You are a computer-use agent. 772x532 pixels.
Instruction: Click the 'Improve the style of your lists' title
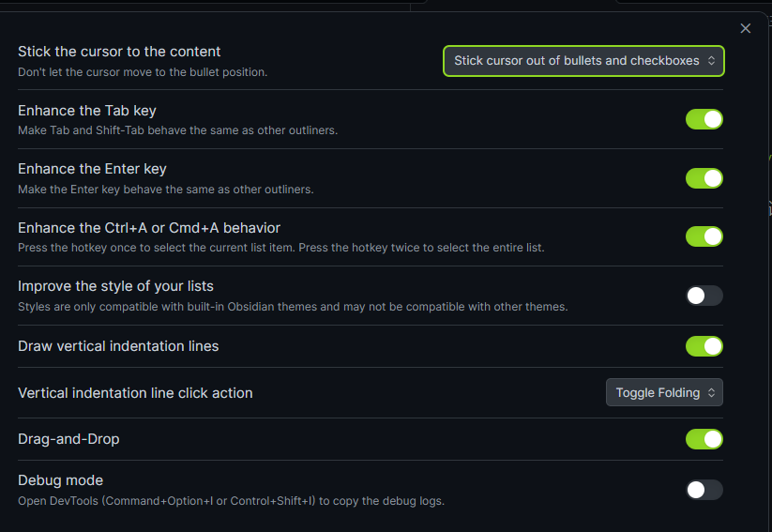coord(115,285)
